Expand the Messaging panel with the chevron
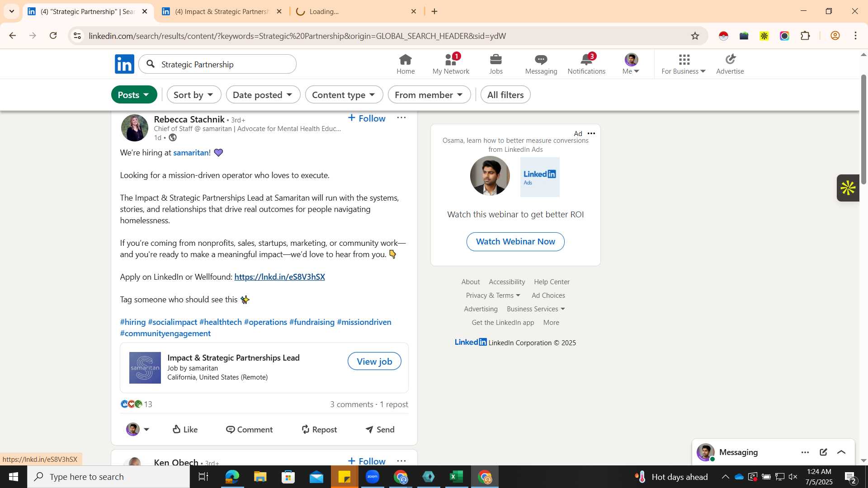 (841, 453)
